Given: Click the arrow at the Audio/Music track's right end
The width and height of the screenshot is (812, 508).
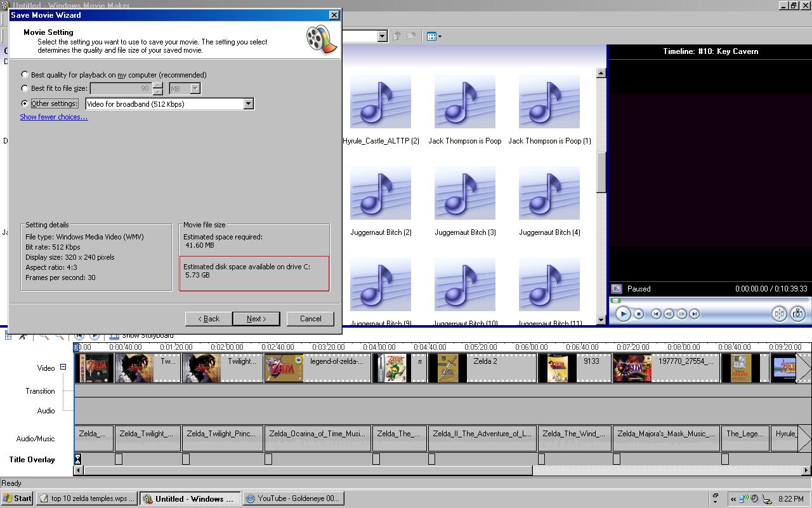Looking at the screenshot, I should 804,438.
